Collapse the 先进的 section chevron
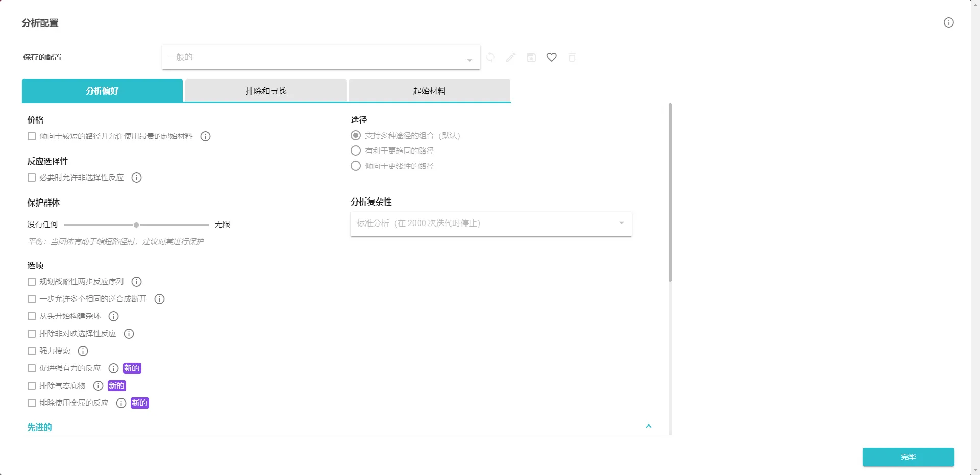980x475 pixels. tap(648, 426)
